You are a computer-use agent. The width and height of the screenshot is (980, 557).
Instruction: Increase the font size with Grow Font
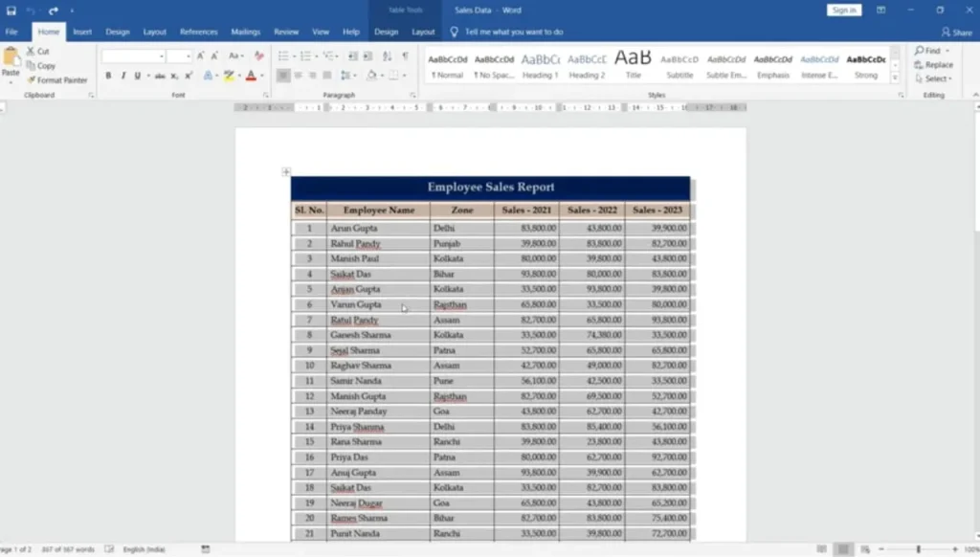point(201,56)
